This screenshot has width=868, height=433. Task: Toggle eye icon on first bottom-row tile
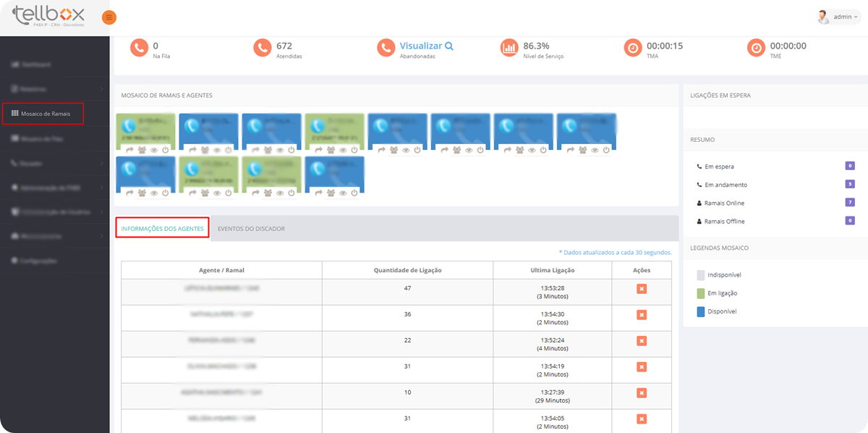154,193
